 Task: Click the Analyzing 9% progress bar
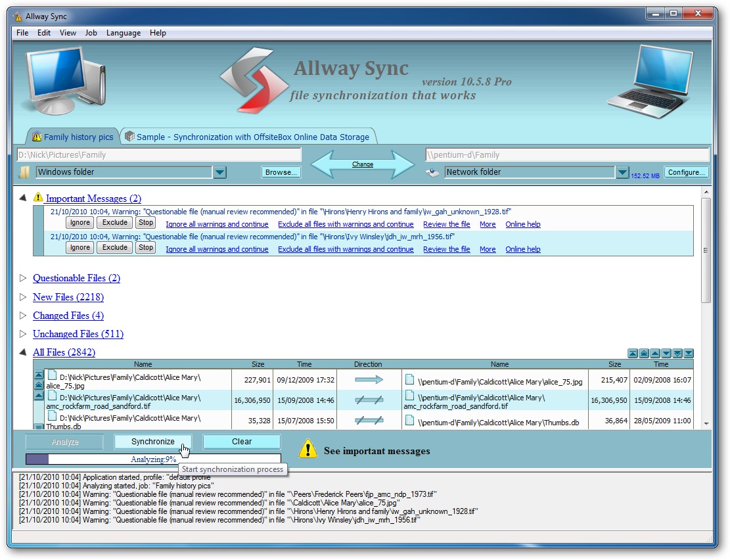pos(152,459)
